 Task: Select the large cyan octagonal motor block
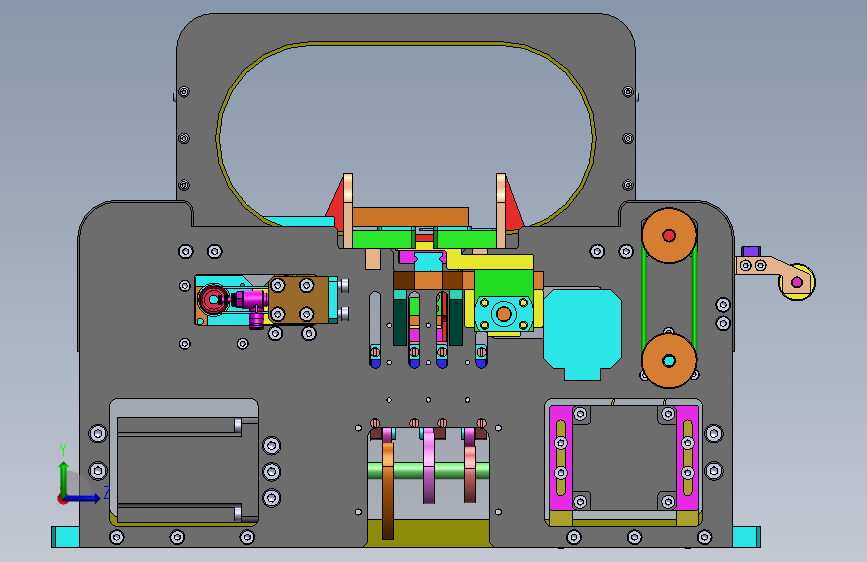582,334
